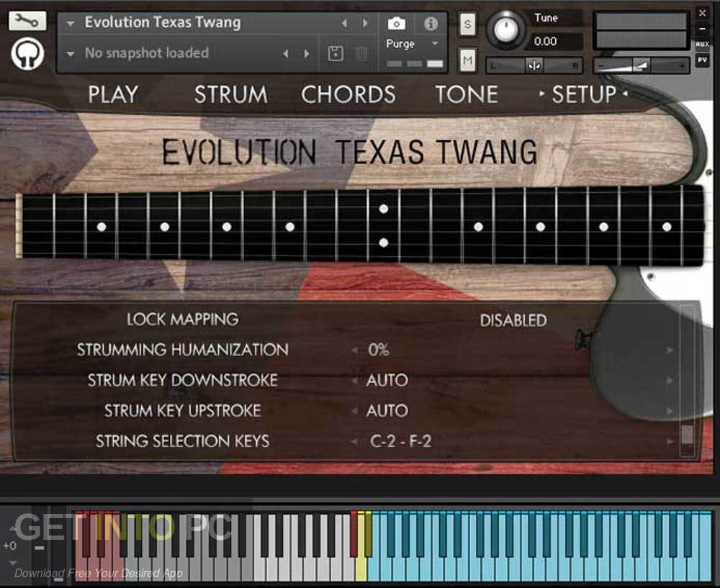Adjust the pan L/R slider
This screenshot has width=720, height=588.
(534, 65)
